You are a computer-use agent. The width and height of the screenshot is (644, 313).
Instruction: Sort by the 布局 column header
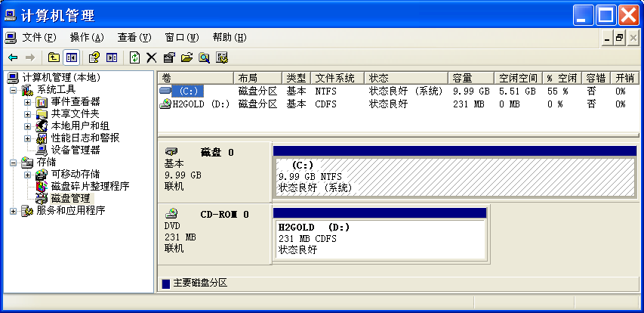(257, 78)
